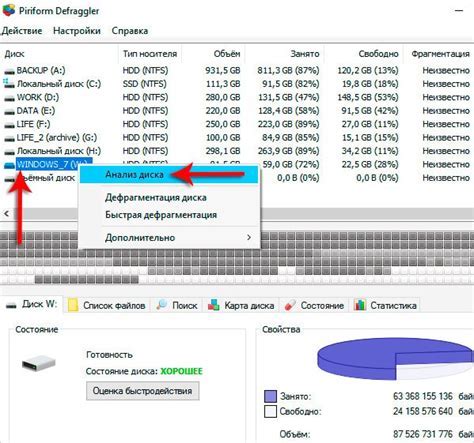This screenshot has width=474, height=443.
Task: Click the blue Занято color swatch
Action: (270, 396)
